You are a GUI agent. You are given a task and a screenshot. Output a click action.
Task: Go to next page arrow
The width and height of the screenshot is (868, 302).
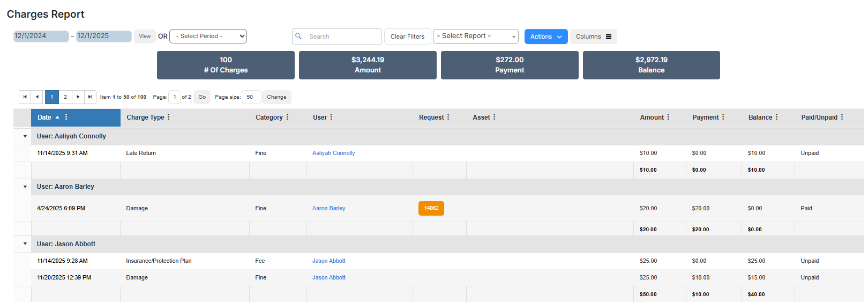pyautogui.click(x=78, y=97)
